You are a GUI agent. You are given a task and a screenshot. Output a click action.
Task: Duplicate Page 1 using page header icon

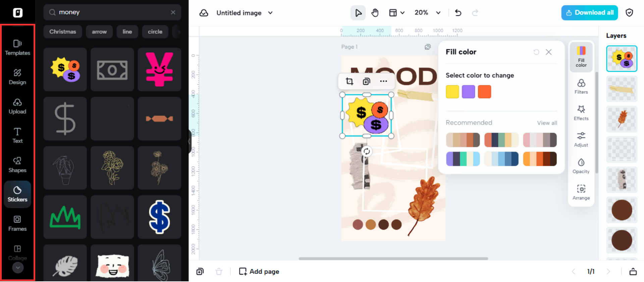pyautogui.click(x=428, y=47)
